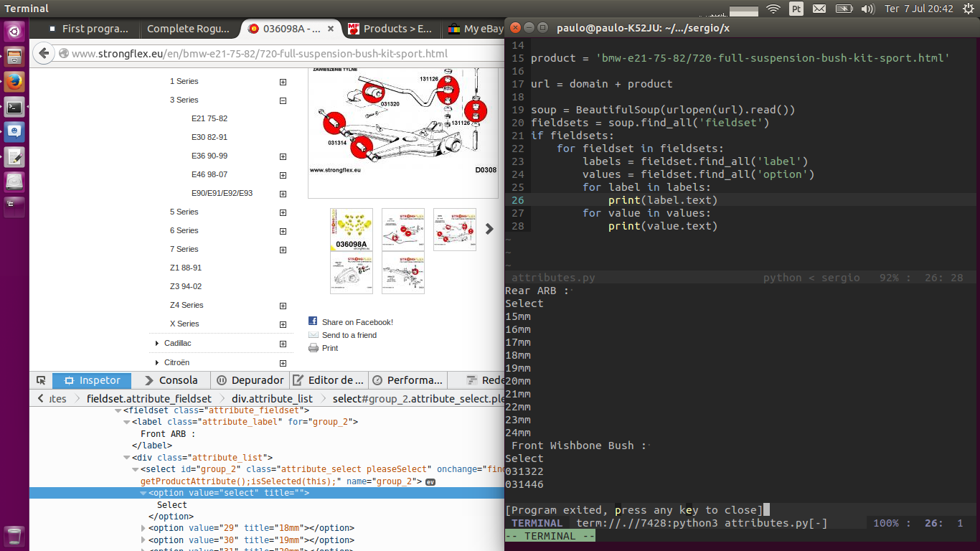980x551 pixels.
Task: Open the Ubuntu Dash home button
Action: 14,31
